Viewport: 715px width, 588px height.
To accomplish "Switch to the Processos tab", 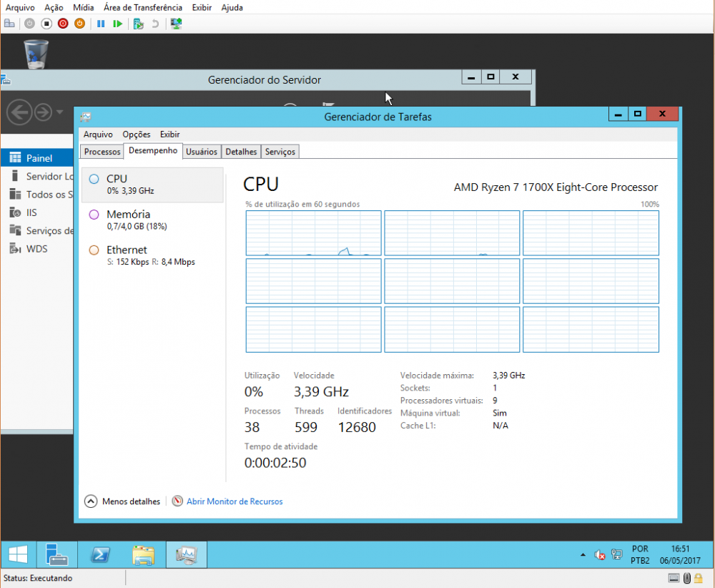I will [x=102, y=152].
